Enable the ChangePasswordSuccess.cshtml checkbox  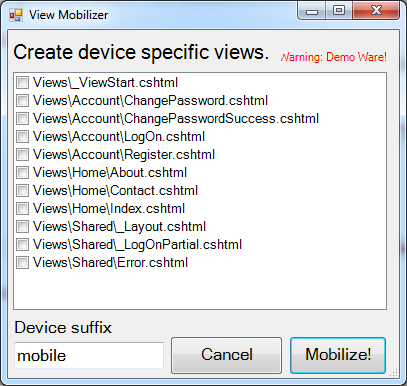click(23, 118)
